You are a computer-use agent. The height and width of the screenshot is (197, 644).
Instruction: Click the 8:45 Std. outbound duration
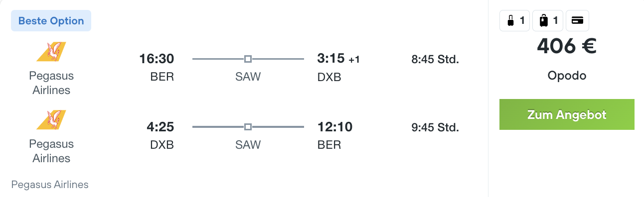click(x=435, y=59)
